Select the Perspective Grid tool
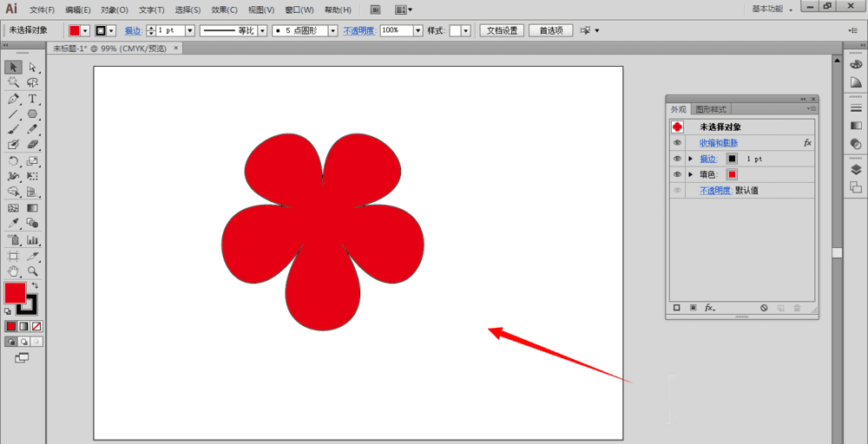Viewport: 868px width, 444px height. click(33, 192)
